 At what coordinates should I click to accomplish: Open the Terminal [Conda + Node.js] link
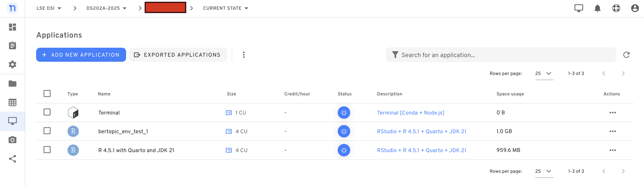[411, 113]
